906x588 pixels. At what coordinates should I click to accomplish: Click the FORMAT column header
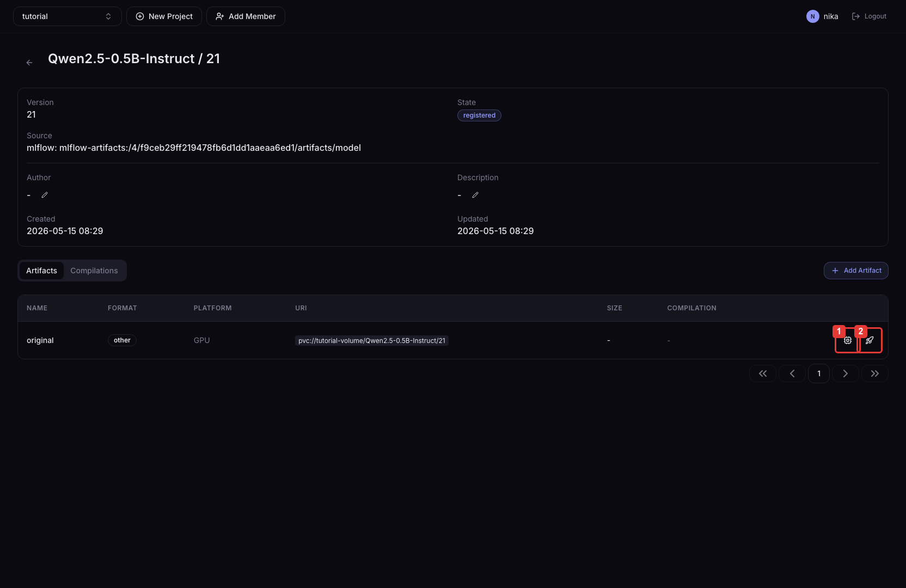[123, 308]
